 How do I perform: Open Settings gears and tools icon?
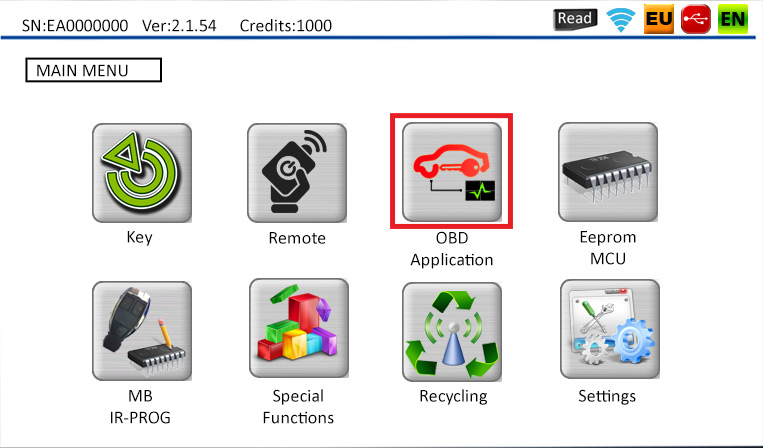[x=610, y=329]
